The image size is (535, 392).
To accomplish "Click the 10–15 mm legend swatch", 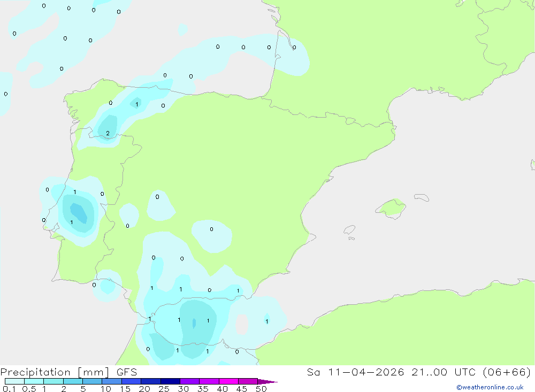I will click(112, 381).
